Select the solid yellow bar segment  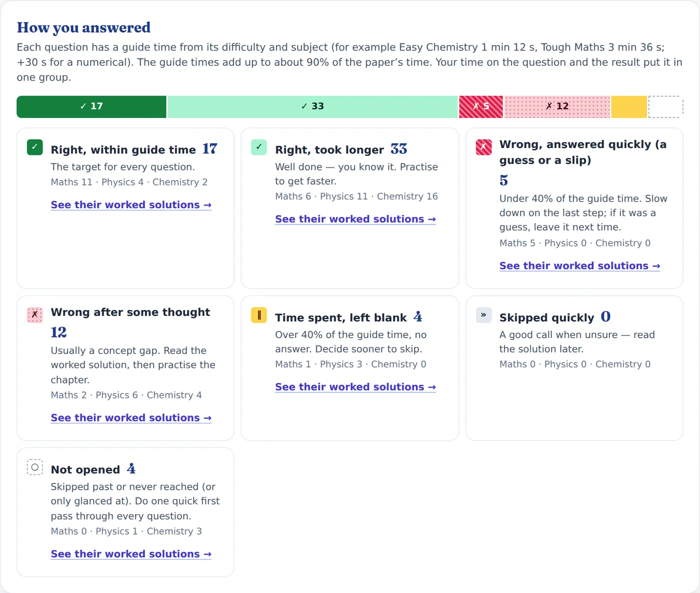[x=629, y=106]
